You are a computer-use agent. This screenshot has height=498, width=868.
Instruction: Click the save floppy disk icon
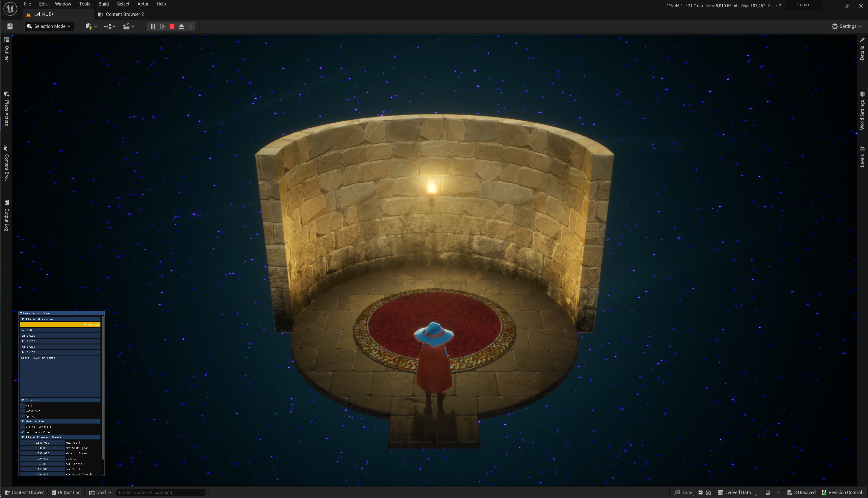pyautogui.click(x=10, y=26)
